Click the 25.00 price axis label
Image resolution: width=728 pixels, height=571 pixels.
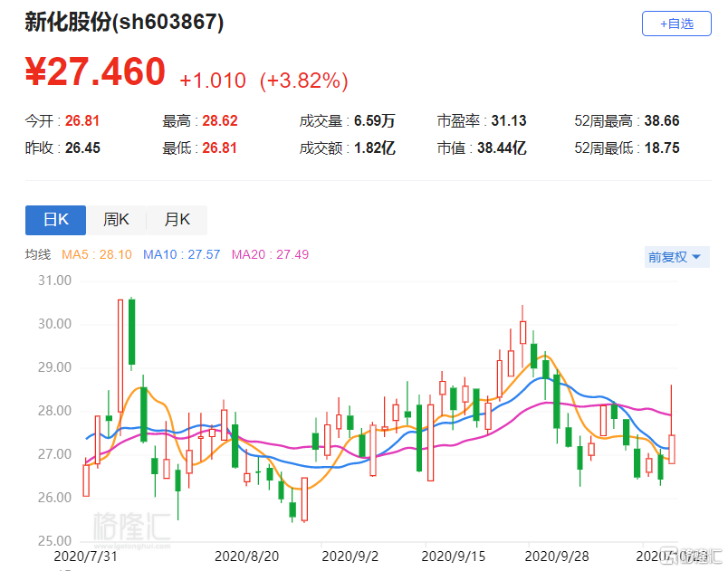[x=55, y=541]
